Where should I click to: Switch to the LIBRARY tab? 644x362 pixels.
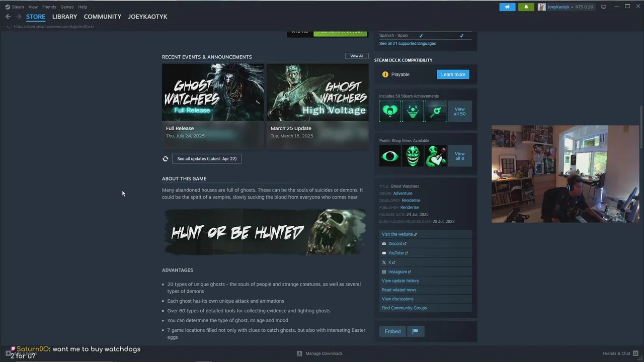tap(64, 17)
